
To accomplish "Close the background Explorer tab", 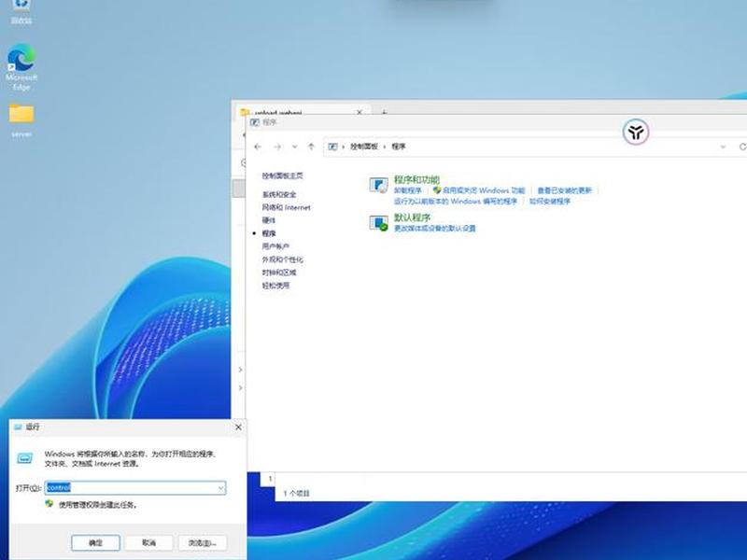I will pyautogui.click(x=359, y=112).
